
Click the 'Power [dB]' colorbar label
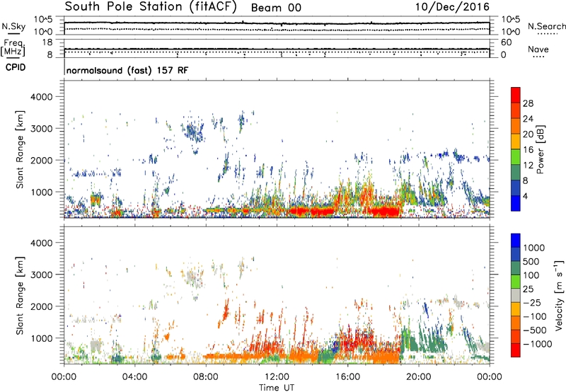(540, 149)
